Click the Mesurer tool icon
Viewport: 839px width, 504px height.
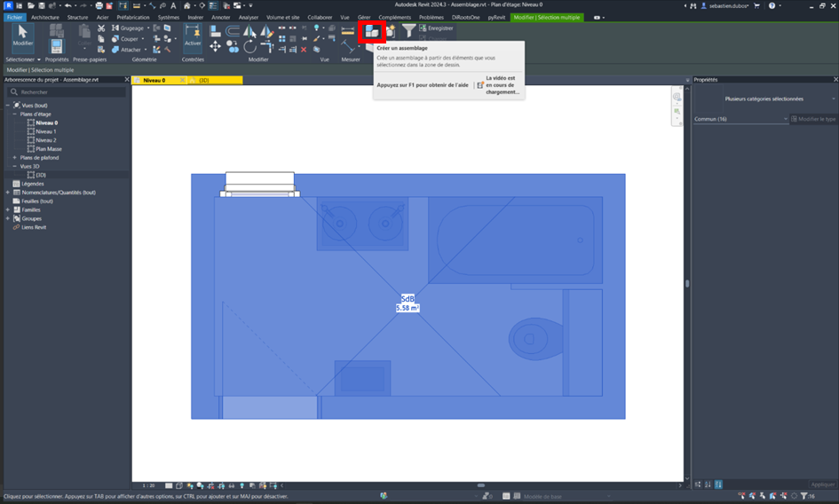click(x=348, y=32)
